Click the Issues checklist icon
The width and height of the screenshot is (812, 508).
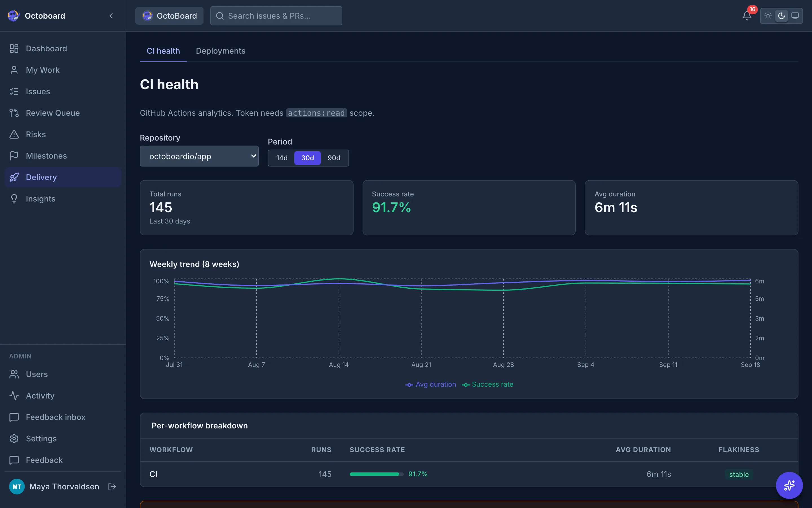tap(14, 91)
